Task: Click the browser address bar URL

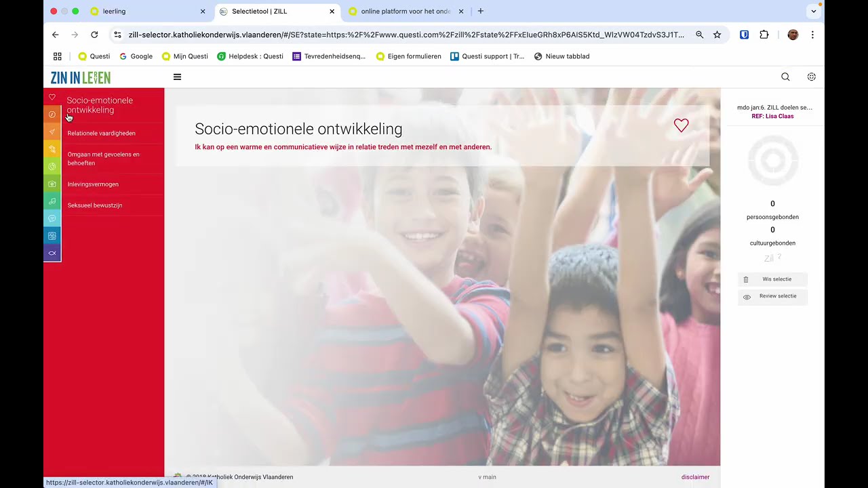Action: tap(406, 35)
